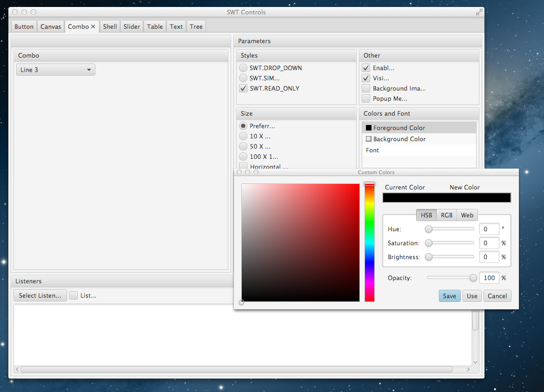
Task: Switch to the Button tab
Action: coord(24,26)
